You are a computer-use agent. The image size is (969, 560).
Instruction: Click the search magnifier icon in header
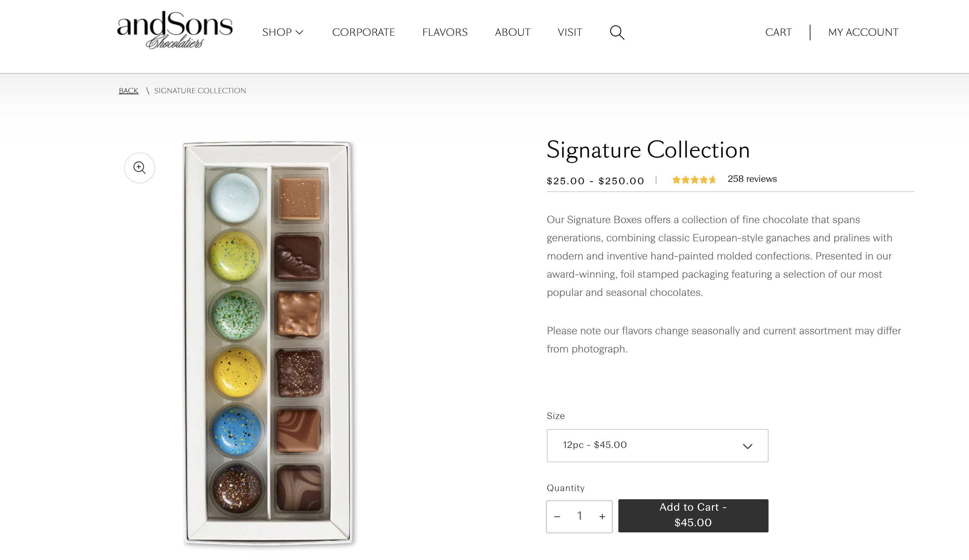point(617,32)
